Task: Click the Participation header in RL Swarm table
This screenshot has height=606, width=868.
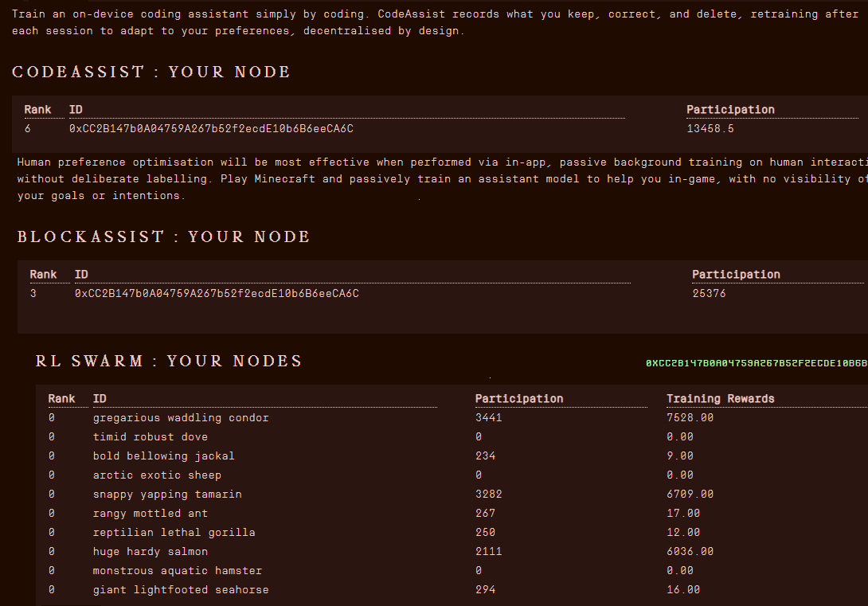Action: pos(518,398)
